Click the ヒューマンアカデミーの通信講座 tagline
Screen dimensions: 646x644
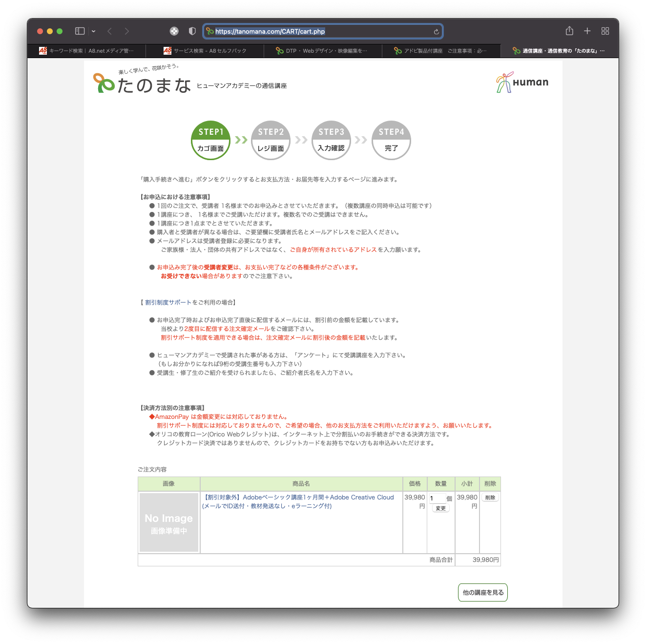pos(242,86)
